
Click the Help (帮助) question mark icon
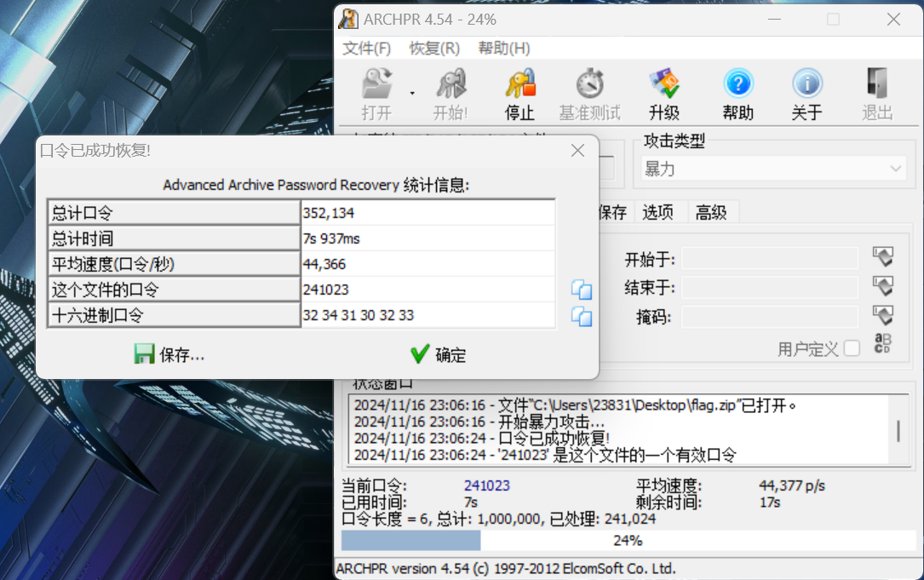tap(737, 83)
